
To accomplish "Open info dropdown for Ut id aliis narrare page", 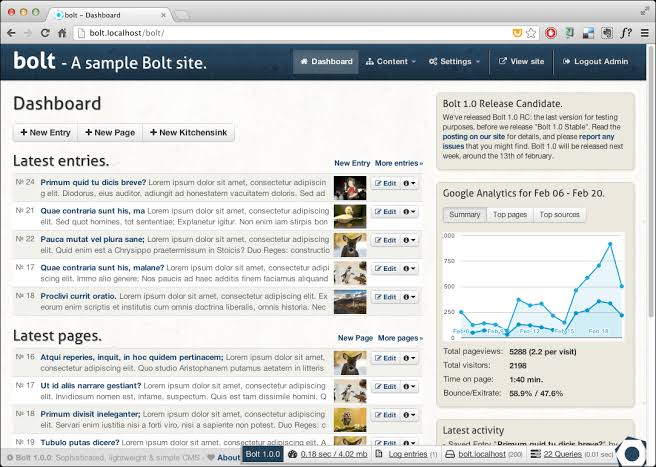I will (409, 387).
